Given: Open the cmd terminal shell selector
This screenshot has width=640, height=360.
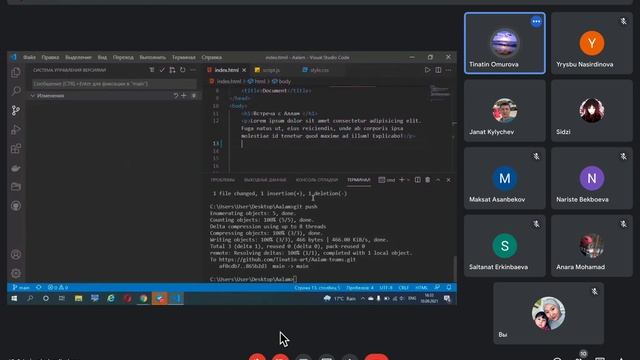Looking at the screenshot, I should pyautogui.click(x=387, y=180).
